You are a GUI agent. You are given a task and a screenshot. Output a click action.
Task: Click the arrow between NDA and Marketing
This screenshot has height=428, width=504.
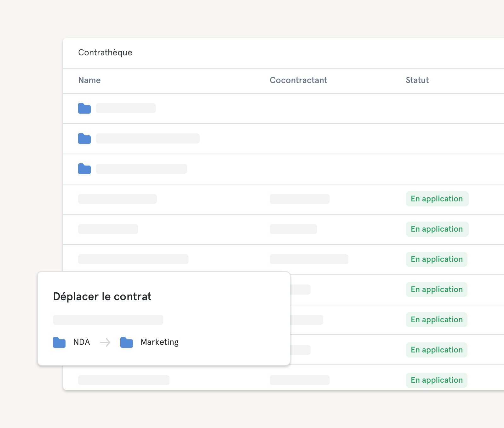pyautogui.click(x=105, y=342)
